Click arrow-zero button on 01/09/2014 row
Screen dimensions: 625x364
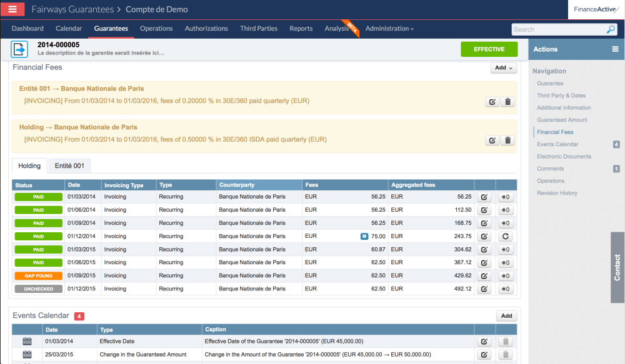pos(506,224)
